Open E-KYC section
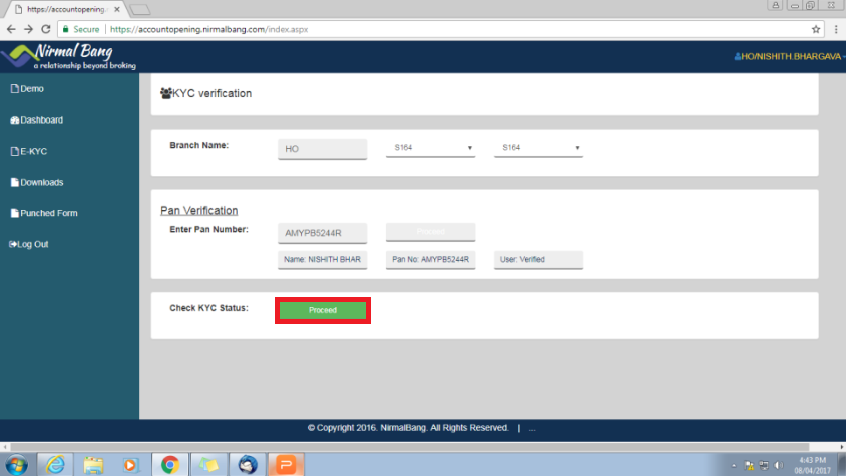 (29, 151)
